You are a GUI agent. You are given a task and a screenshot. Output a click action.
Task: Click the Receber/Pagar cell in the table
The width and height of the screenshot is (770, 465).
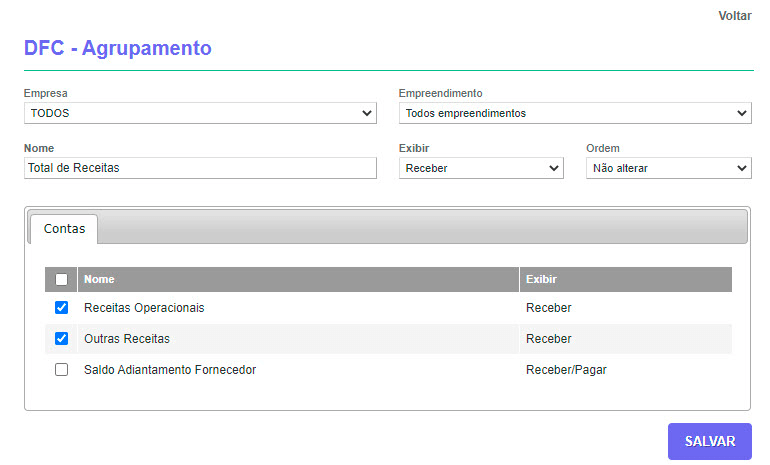click(x=566, y=370)
